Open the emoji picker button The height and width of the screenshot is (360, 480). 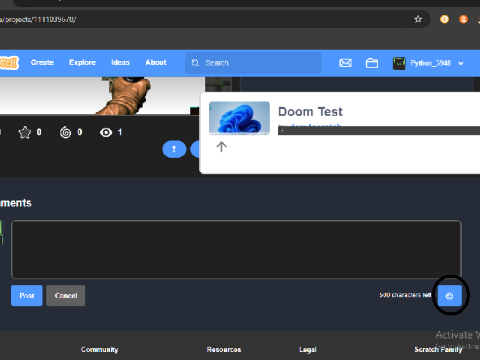(450, 296)
